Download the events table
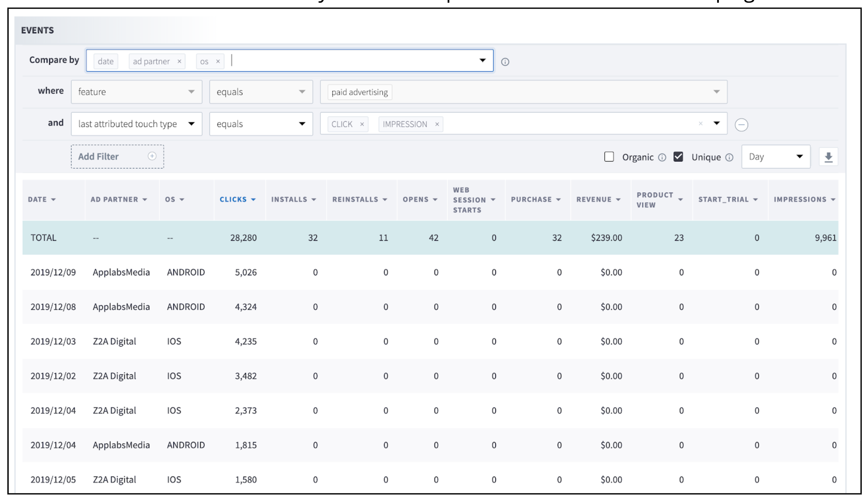Screen dimensions: 868x501 pyautogui.click(x=828, y=157)
